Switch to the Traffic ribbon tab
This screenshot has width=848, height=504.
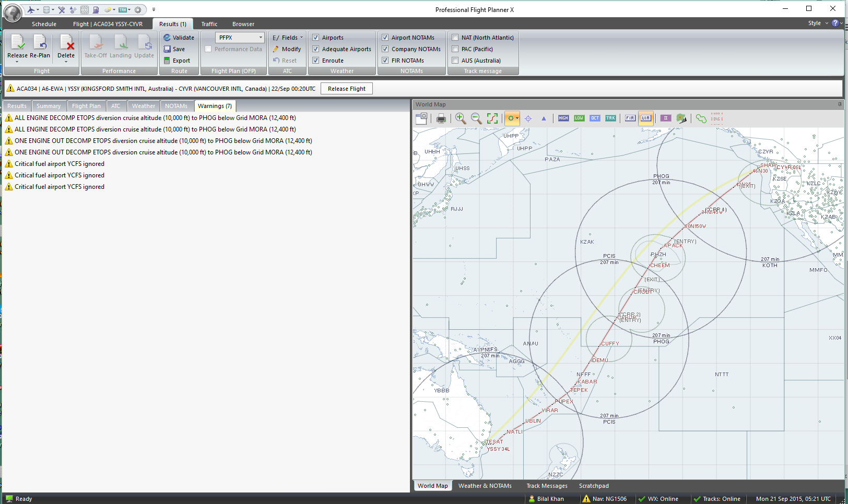tap(209, 24)
